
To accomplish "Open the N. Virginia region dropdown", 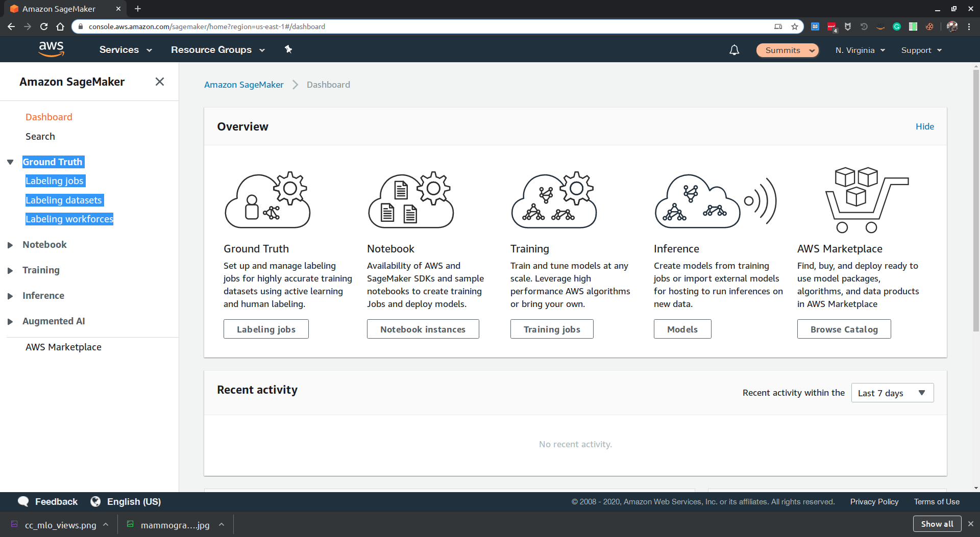I will pyautogui.click(x=860, y=50).
